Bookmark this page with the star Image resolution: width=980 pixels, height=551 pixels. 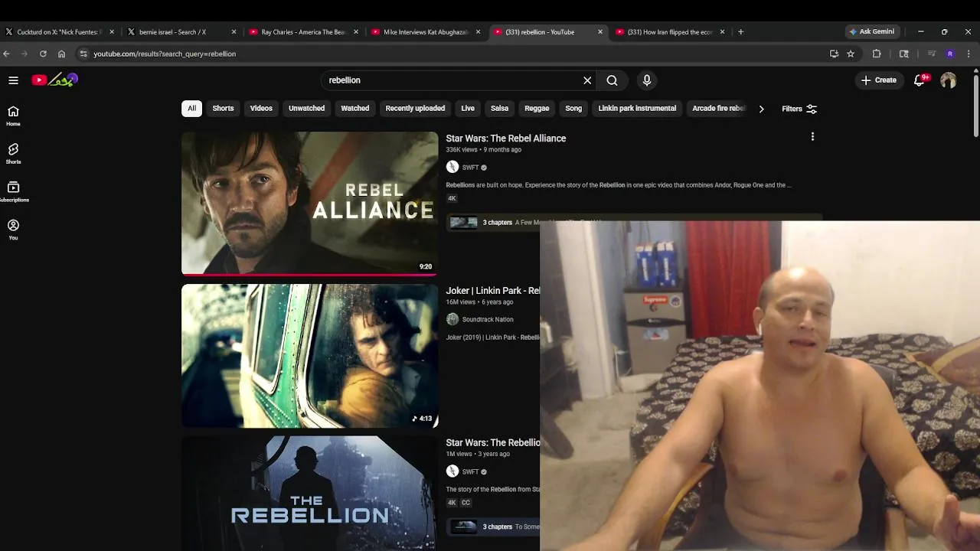pos(851,54)
